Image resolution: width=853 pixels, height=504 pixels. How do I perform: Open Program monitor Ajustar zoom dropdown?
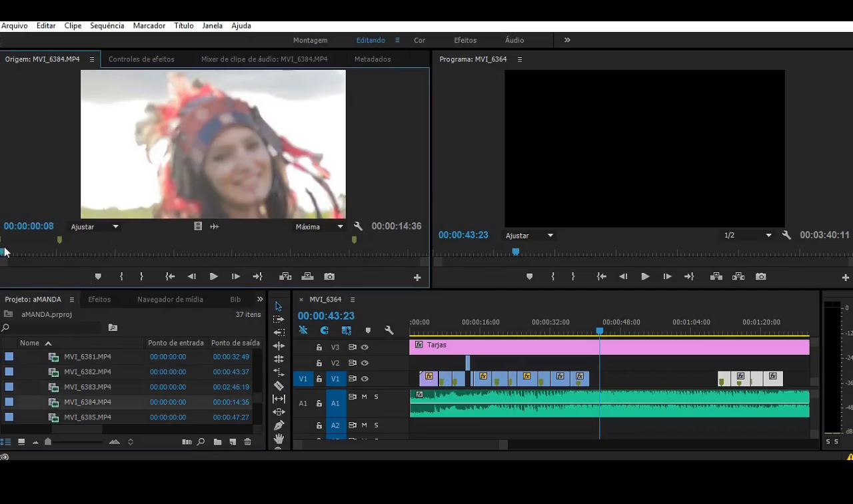coord(529,235)
